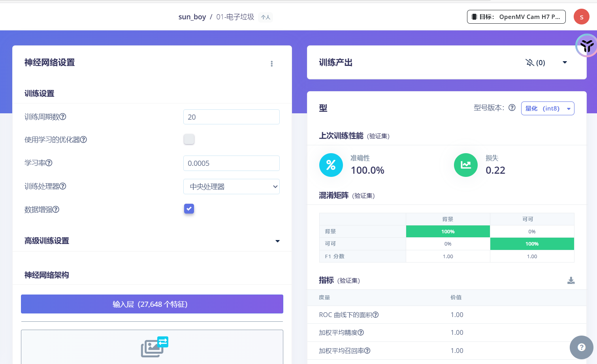The image size is (597, 364).
Task: Click the image input block icon
Action: [x=154, y=347]
